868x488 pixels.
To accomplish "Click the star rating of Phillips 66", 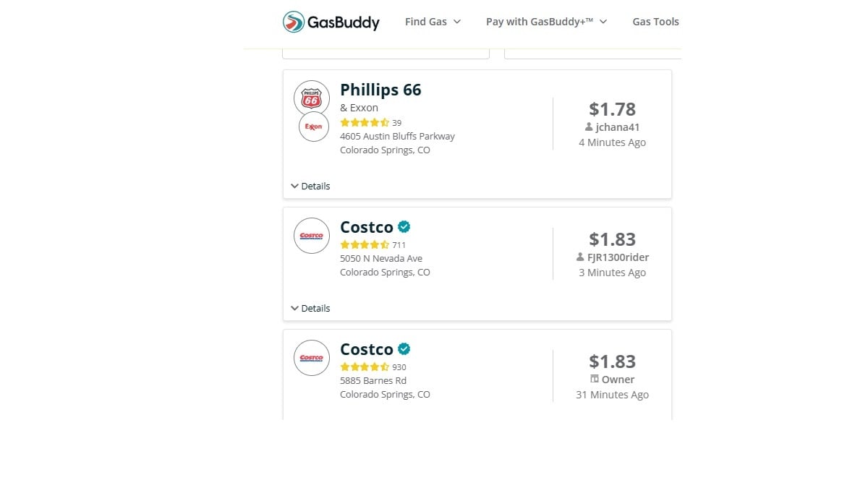I will point(365,123).
